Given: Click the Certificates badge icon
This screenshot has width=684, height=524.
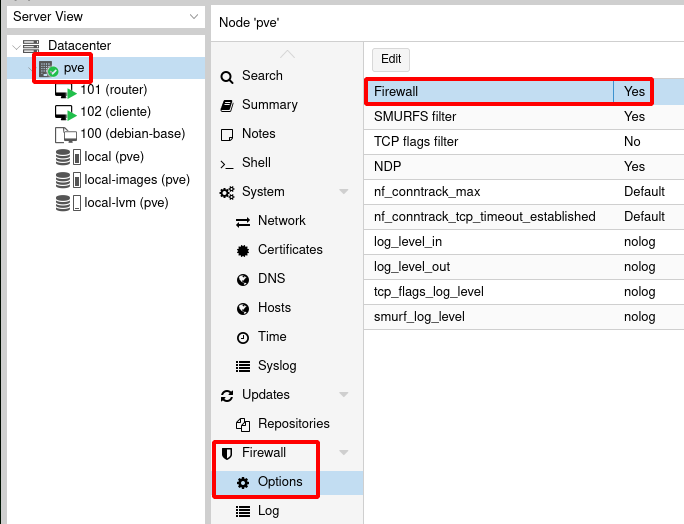Looking at the screenshot, I should (x=243, y=250).
